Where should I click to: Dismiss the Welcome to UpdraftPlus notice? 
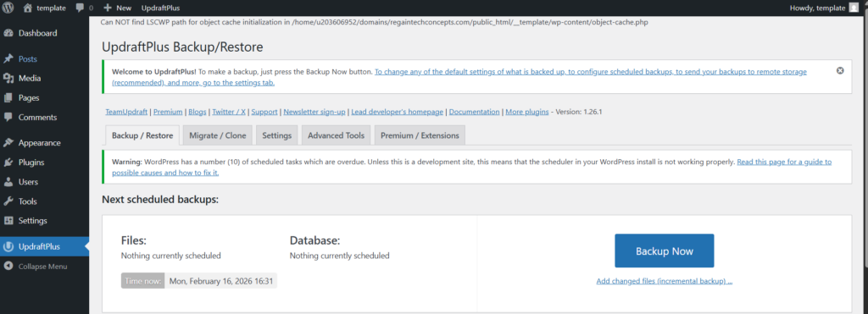click(840, 71)
